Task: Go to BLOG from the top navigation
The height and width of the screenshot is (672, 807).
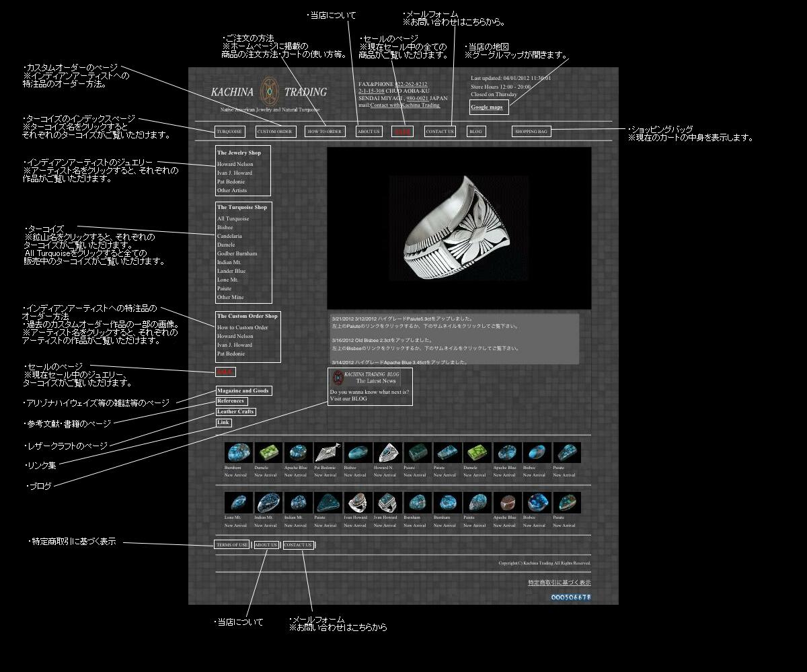Action: pos(476,132)
